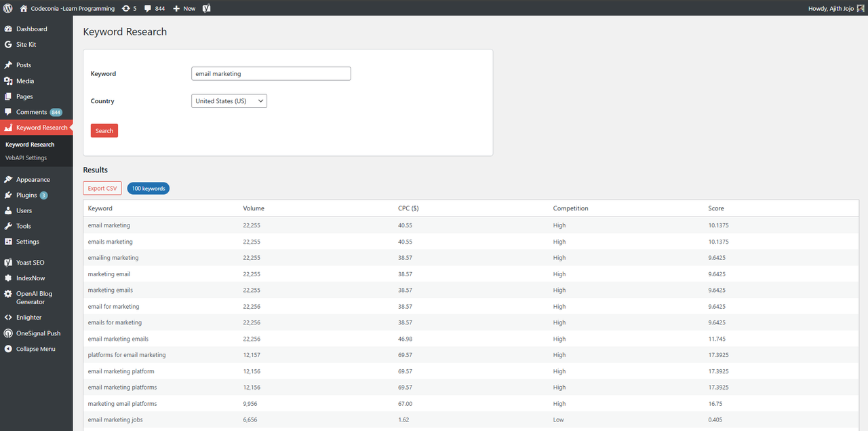This screenshot has height=431, width=868.
Task: Click the Appearance paintbrush icon
Action: pos(8,180)
